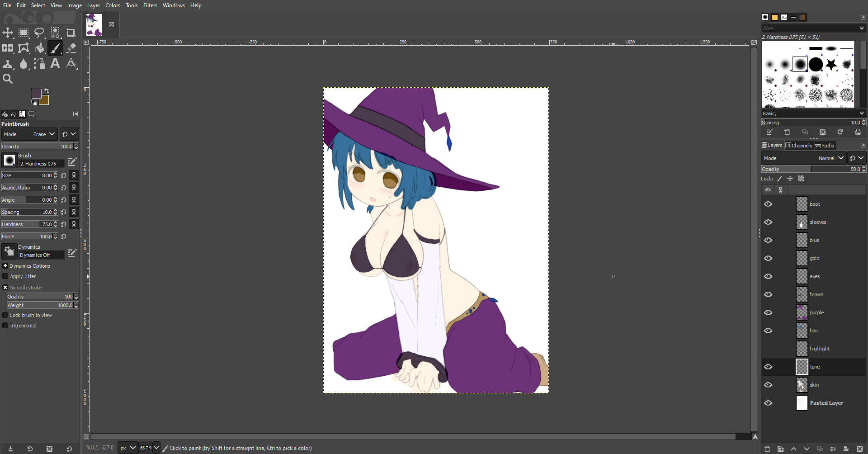Reset Size value to default
The height and width of the screenshot is (454, 868).
click(x=64, y=175)
